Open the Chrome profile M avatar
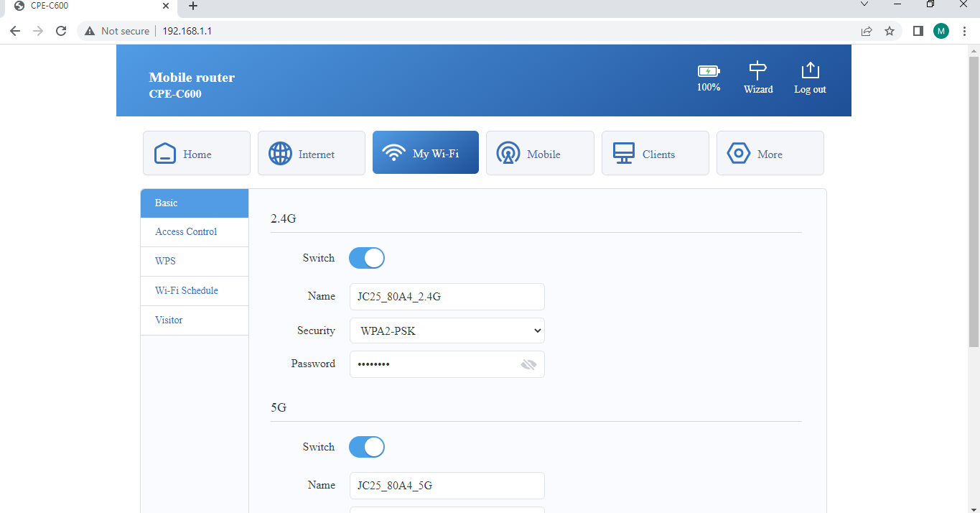Image resolution: width=980 pixels, height=513 pixels. pos(941,31)
